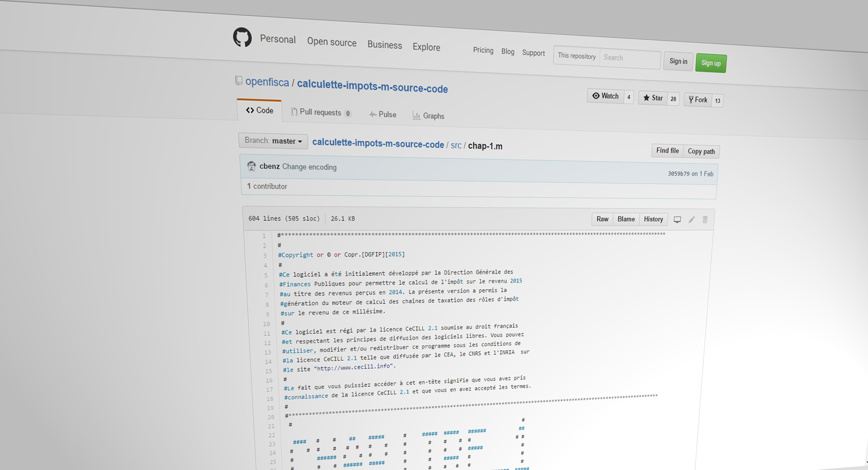This screenshot has height=470, width=868.
Task: Open cbenz author profile link
Action: [x=269, y=166]
